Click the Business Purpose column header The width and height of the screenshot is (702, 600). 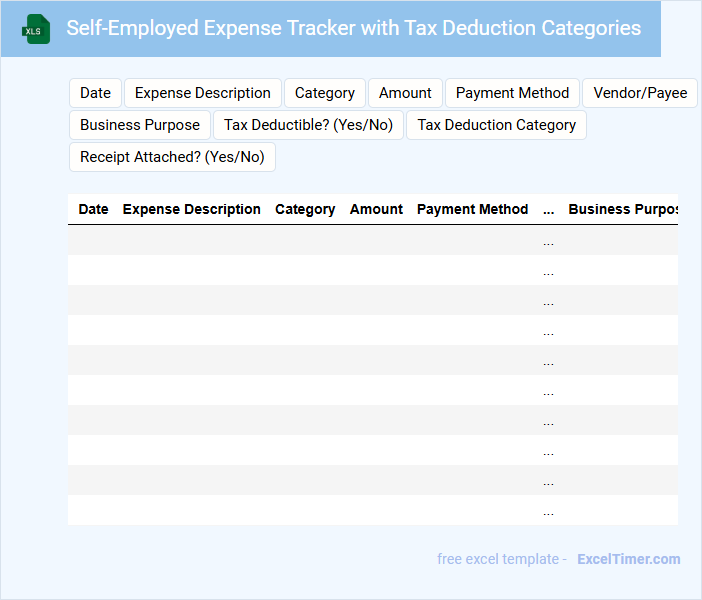(623, 209)
